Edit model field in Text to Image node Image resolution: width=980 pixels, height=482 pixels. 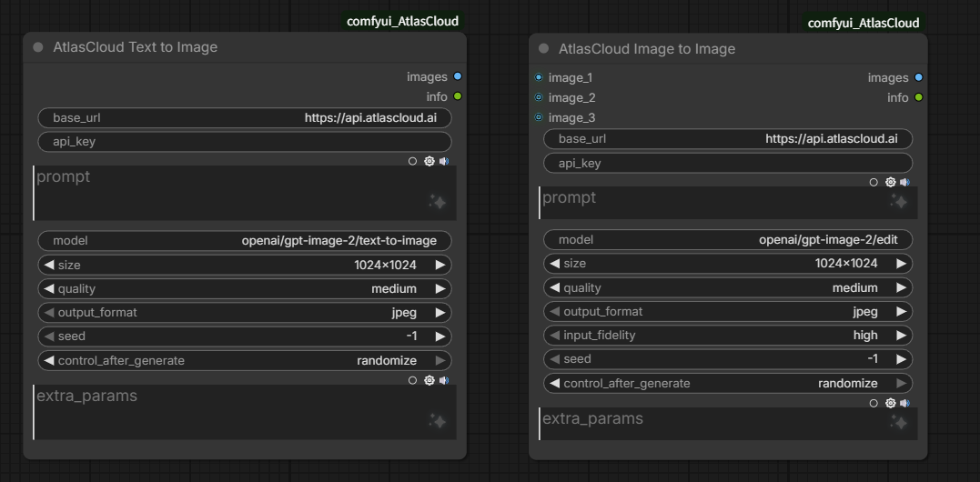245,240
